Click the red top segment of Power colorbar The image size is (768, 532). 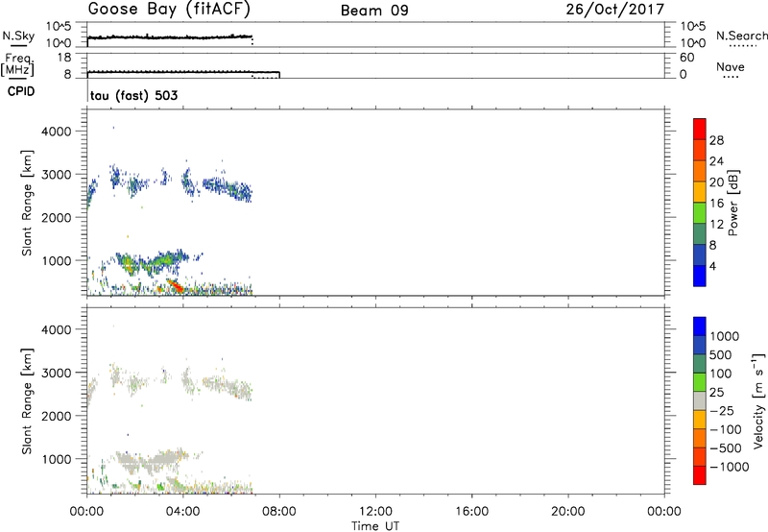click(x=700, y=129)
